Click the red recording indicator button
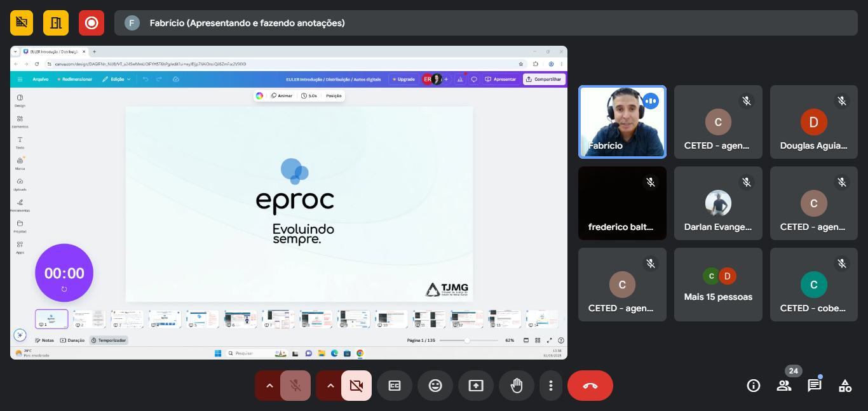The image size is (868, 411). point(92,23)
